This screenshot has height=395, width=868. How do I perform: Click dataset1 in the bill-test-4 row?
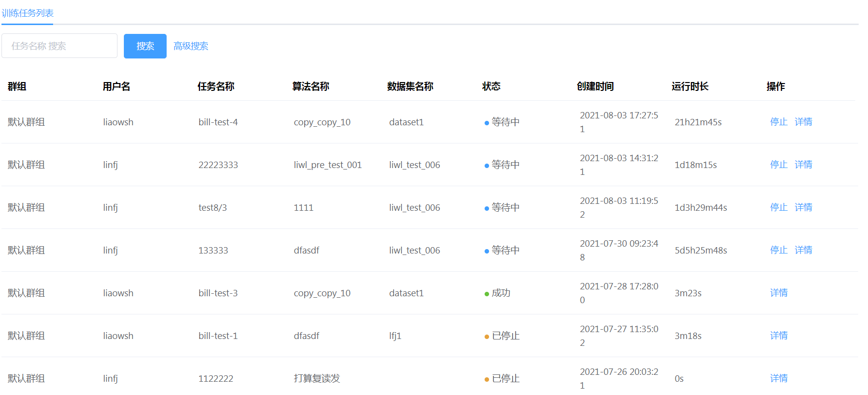coord(406,122)
